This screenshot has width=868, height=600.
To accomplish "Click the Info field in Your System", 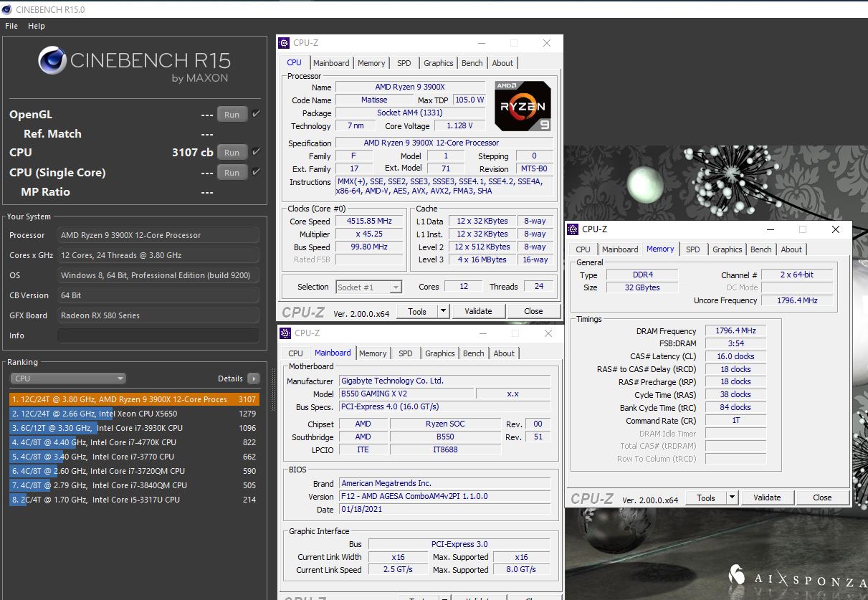I will 158,335.
